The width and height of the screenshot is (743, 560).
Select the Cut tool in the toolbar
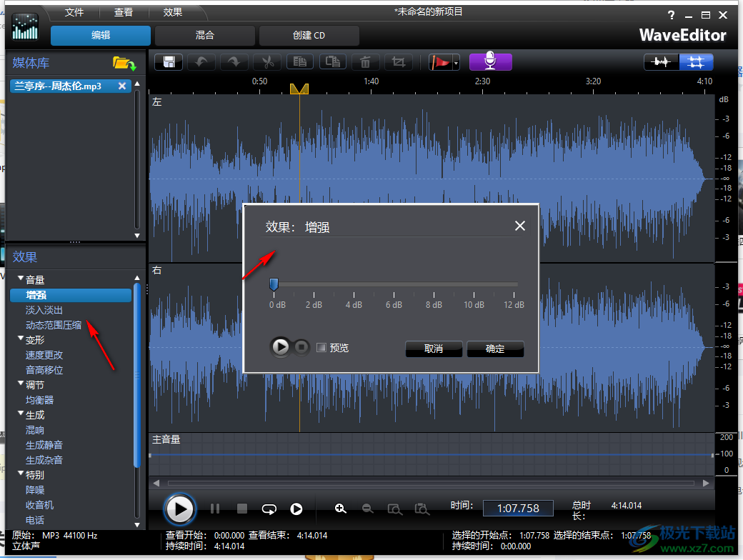click(266, 62)
